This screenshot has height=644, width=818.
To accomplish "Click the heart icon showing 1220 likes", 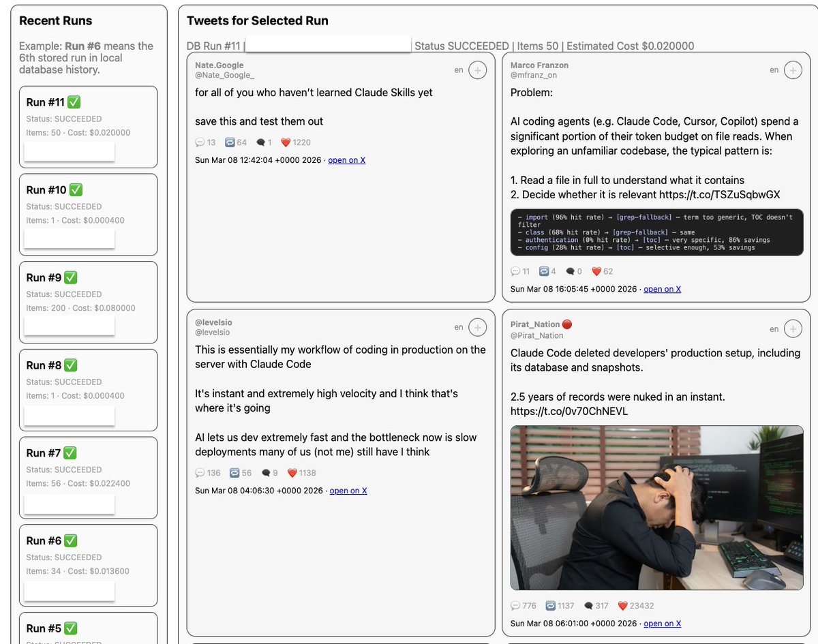I will coord(286,142).
